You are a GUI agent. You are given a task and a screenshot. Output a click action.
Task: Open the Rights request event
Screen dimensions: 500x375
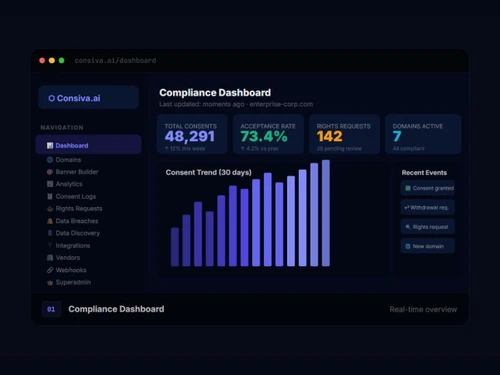click(x=428, y=227)
